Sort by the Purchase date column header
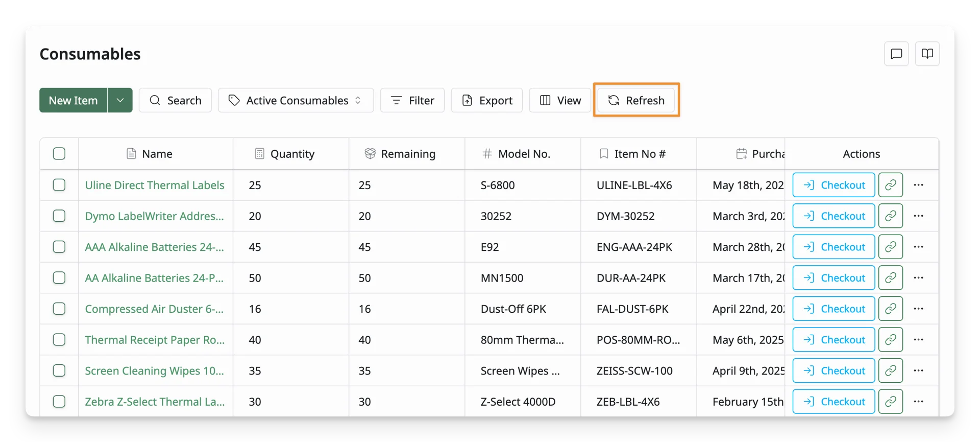The height and width of the screenshot is (442, 980). point(741,154)
